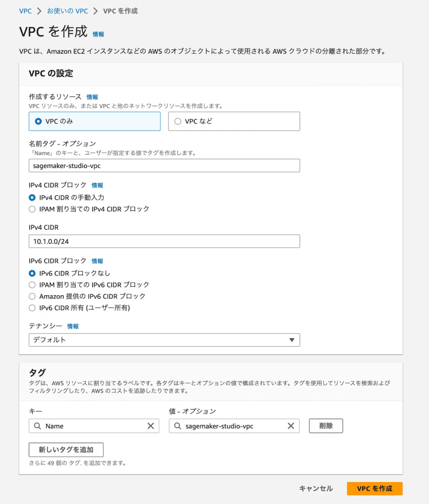This screenshot has height=504, width=429.
Task: Clear the Name key field with X icon
Action: click(x=151, y=426)
